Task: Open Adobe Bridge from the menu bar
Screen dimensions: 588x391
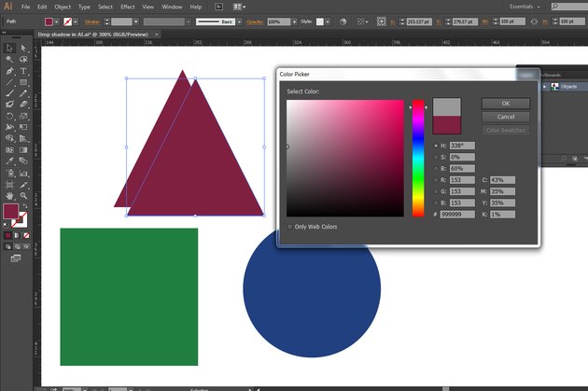Action: pos(219,7)
